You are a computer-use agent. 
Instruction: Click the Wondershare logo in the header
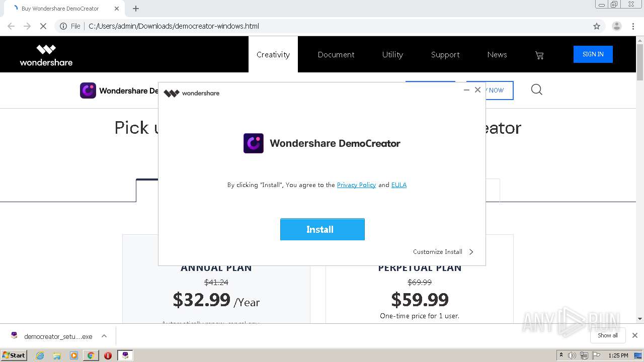46,55
